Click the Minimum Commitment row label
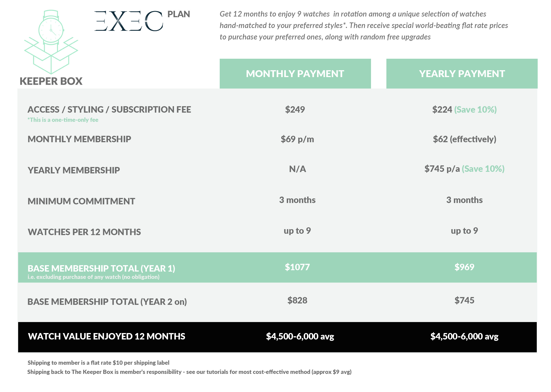Viewport: 551px width, 392px height. click(x=81, y=201)
